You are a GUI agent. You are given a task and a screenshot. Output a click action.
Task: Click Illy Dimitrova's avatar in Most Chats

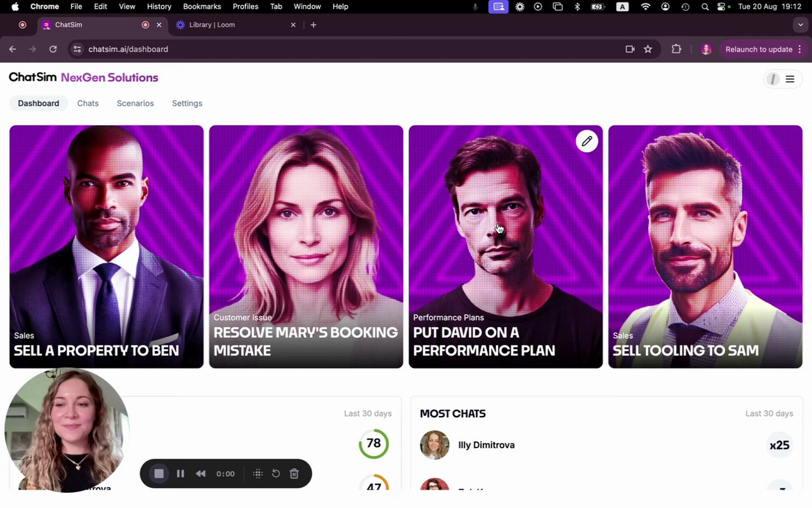pos(435,445)
